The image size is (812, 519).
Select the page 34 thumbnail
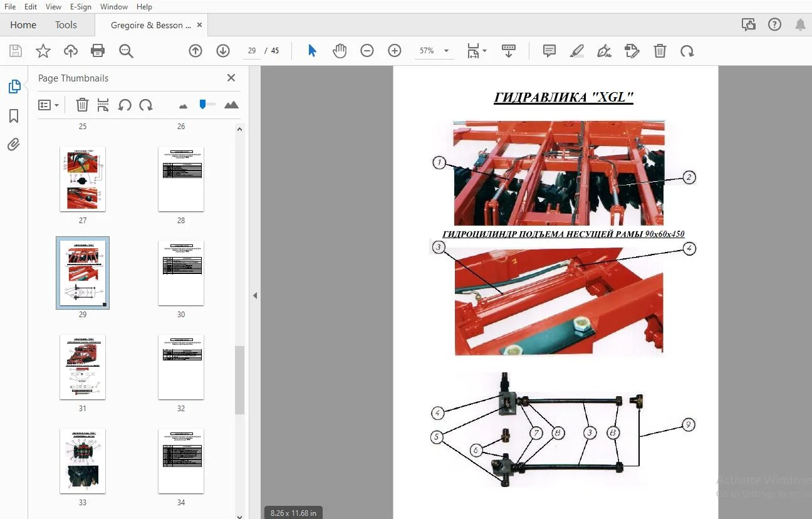point(181,461)
